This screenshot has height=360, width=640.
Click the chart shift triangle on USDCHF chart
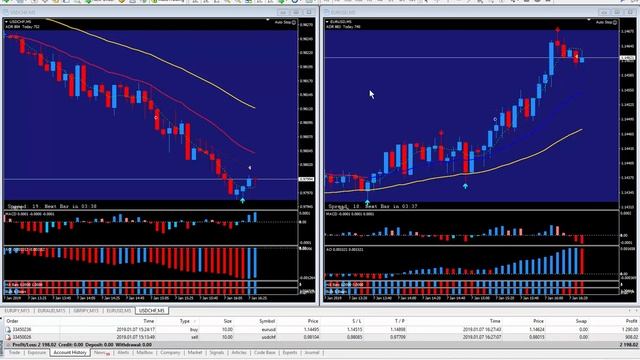pyautogui.click(x=267, y=20)
